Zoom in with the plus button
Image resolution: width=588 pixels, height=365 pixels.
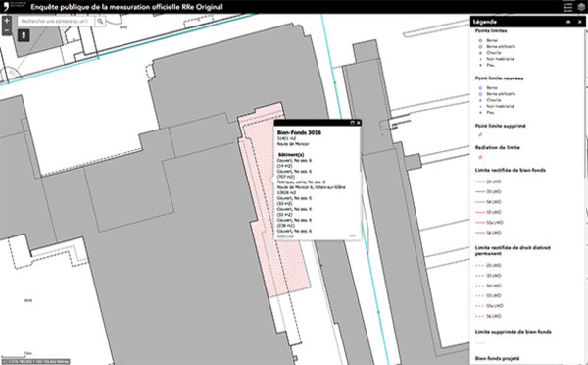coord(7,21)
